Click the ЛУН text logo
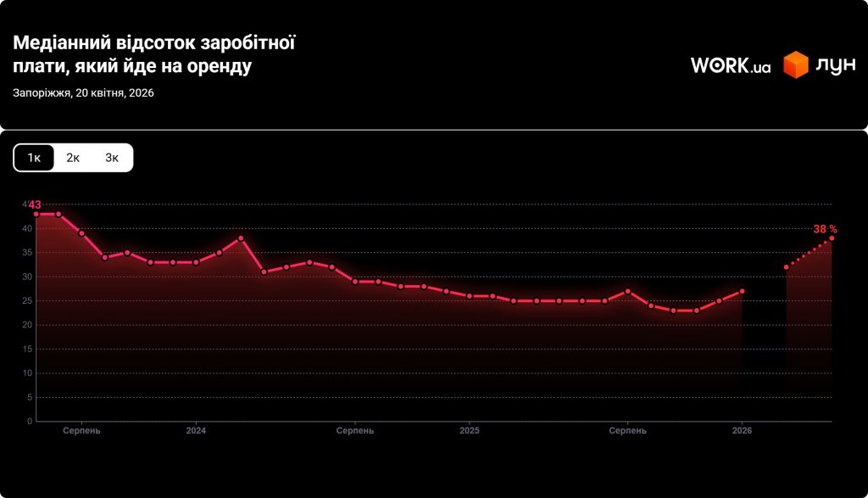The height and width of the screenshot is (498, 868). click(x=835, y=65)
